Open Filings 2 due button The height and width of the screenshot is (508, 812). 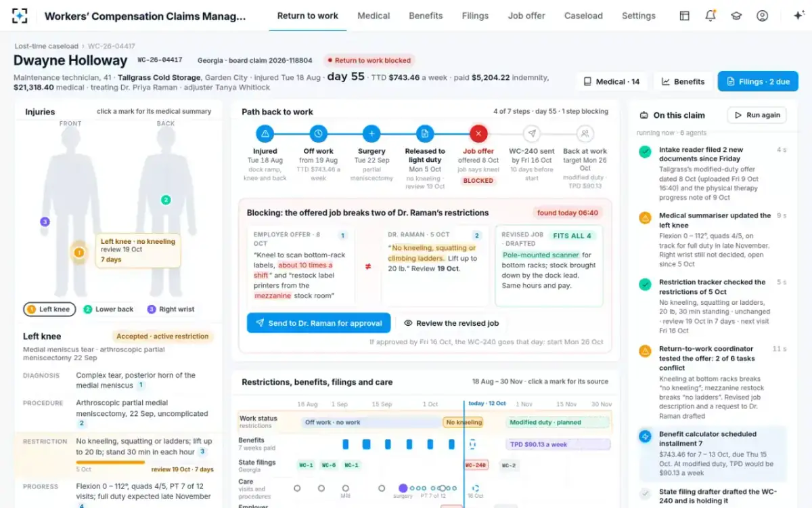pyautogui.click(x=758, y=81)
